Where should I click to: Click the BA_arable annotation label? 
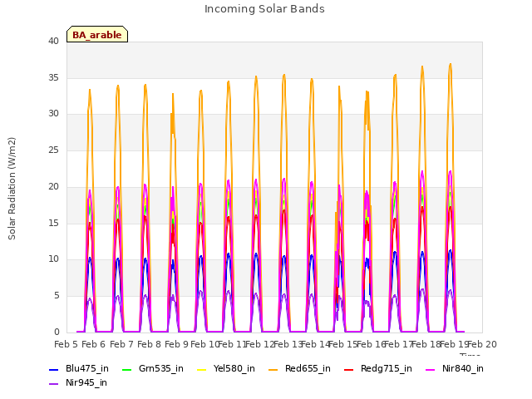point(97,34)
